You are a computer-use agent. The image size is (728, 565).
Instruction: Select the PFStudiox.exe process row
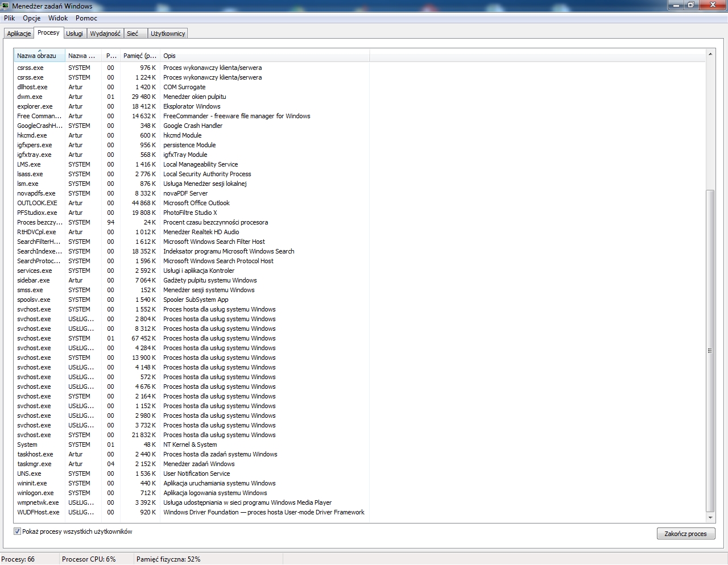[x=192, y=213]
